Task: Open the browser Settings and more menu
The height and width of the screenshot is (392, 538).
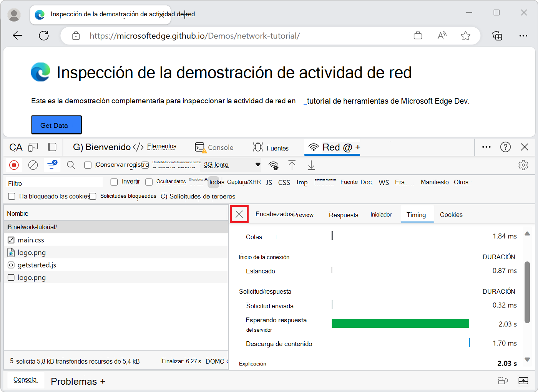Action: 523,36
